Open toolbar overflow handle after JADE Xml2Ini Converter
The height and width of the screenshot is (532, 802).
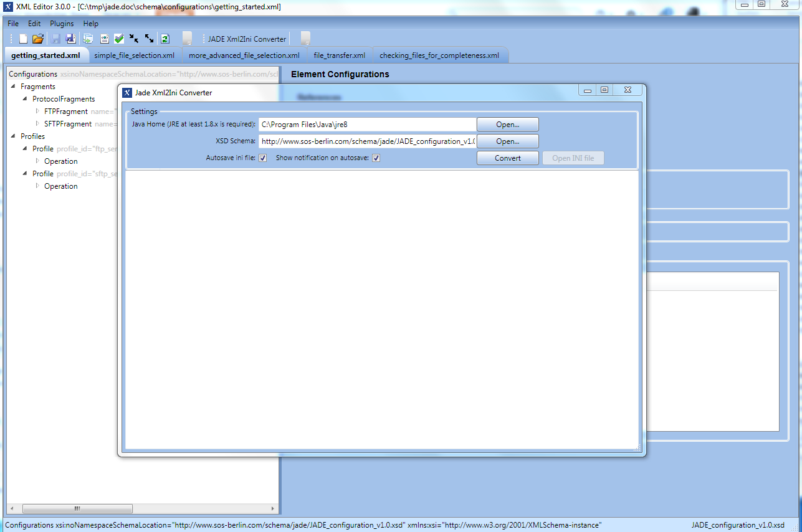305,39
